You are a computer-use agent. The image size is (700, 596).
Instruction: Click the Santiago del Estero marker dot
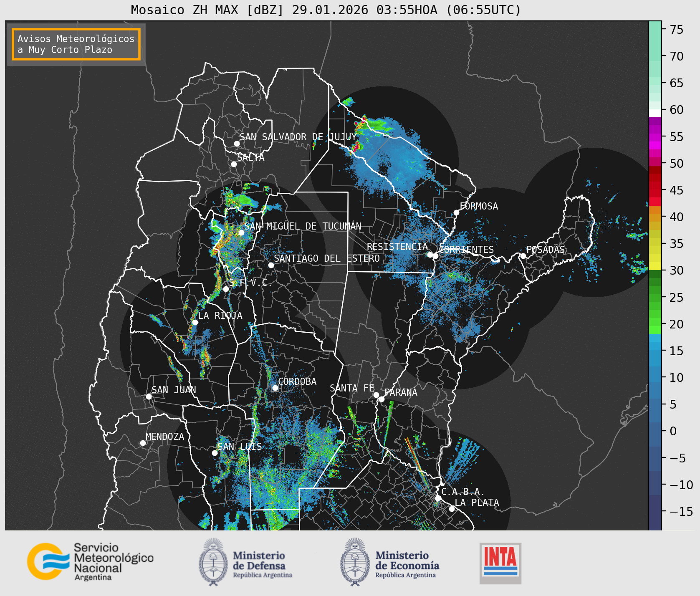pyautogui.click(x=271, y=265)
